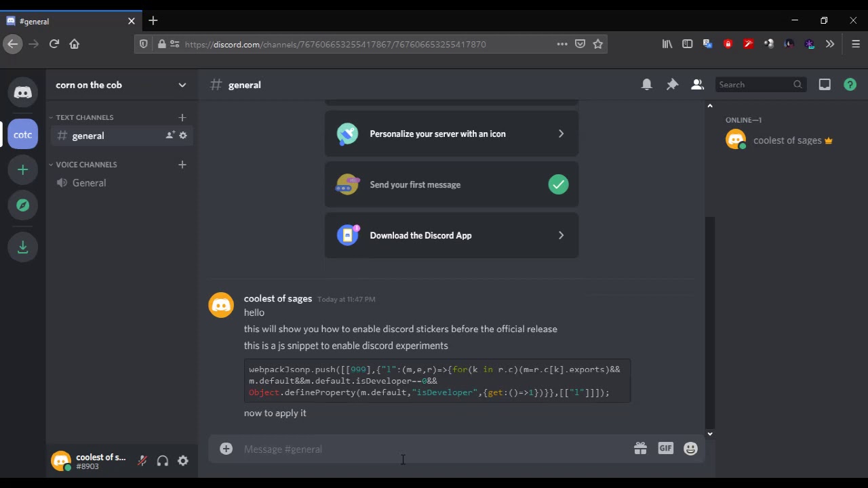Viewport: 868px width, 488px height.
Task: Open page actions three-dots menu in address bar
Action: pyautogui.click(x=562, y=44)
